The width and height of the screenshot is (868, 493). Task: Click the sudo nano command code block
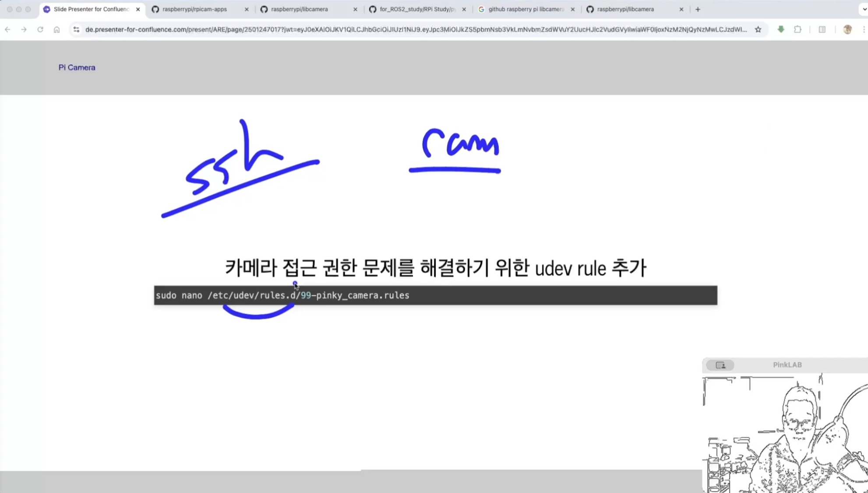point(435,295)
